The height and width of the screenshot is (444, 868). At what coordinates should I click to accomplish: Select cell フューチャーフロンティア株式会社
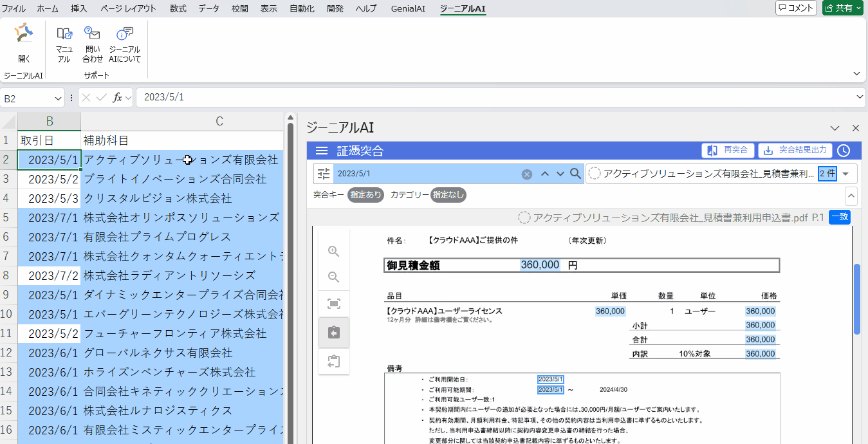pyautogui.click(x=182, y=333)
